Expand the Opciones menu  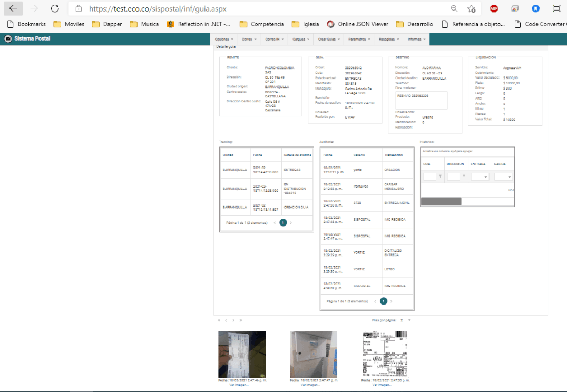coord(224,40)
